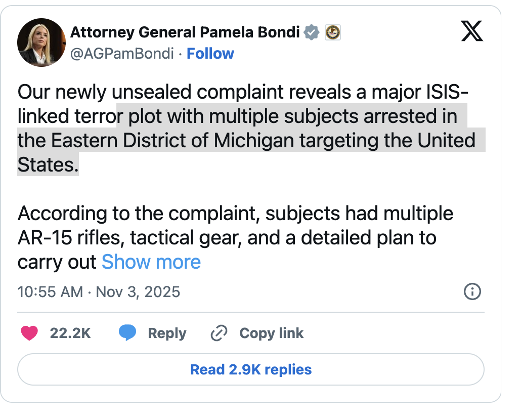Open the 10:55 AM Nov 3, 2025 timestamp

(99, 292)
